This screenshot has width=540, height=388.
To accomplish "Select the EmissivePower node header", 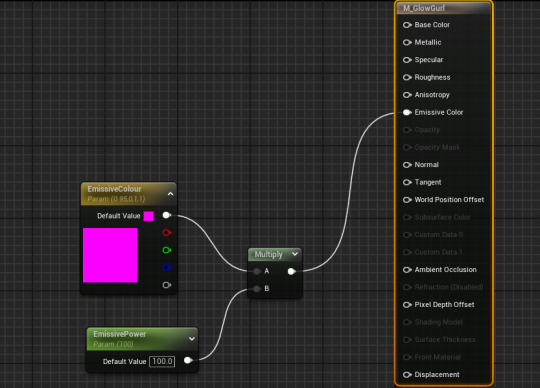I will (142, 339).
